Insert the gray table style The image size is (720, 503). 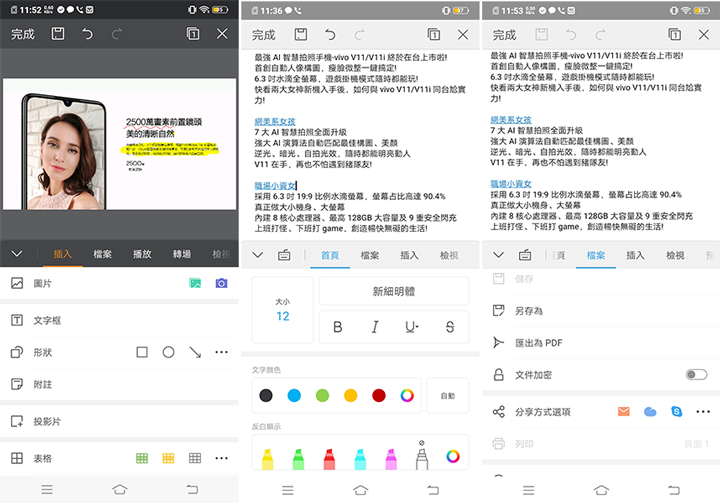tap(195, 458)
